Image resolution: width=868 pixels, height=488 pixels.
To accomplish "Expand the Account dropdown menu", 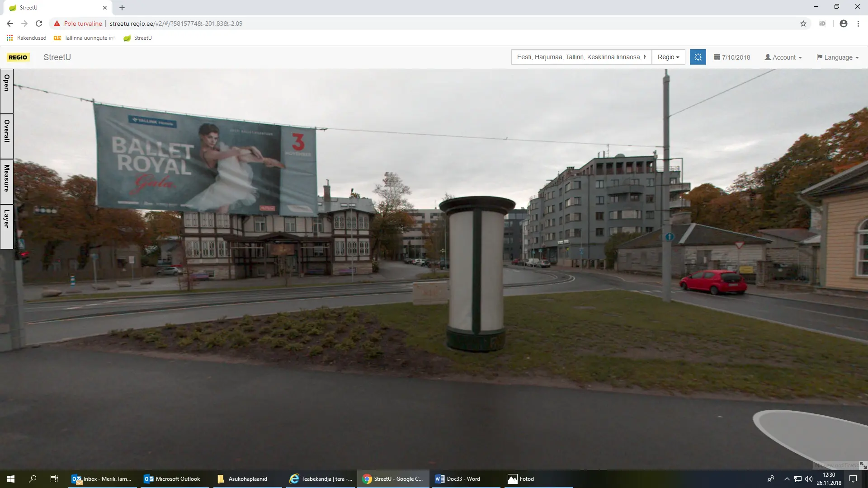I will [783, 57].
